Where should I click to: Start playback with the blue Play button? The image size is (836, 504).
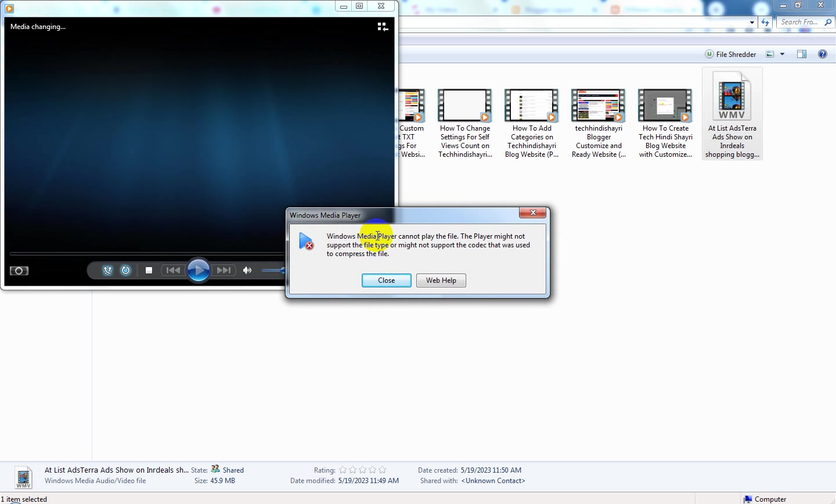[x=199, y=270]
